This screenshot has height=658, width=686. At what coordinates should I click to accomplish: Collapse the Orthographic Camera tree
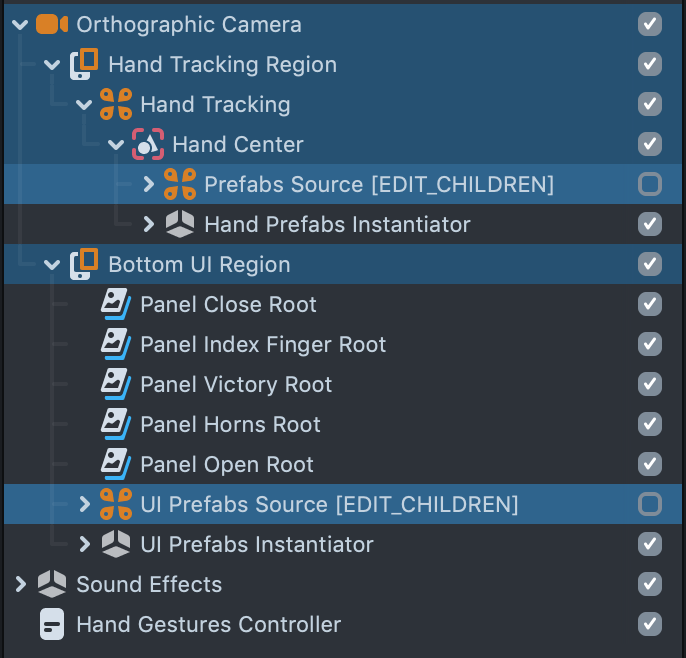click(20, 24)
